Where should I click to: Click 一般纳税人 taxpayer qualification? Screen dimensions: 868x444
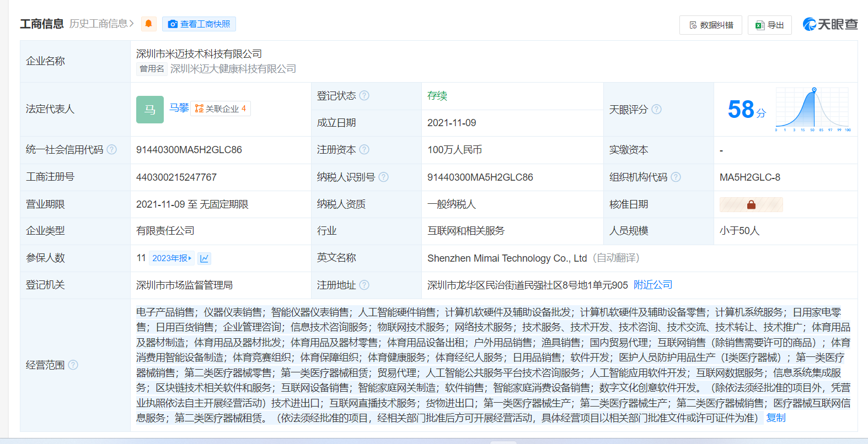pyautogui.click(x=452, y=204)
